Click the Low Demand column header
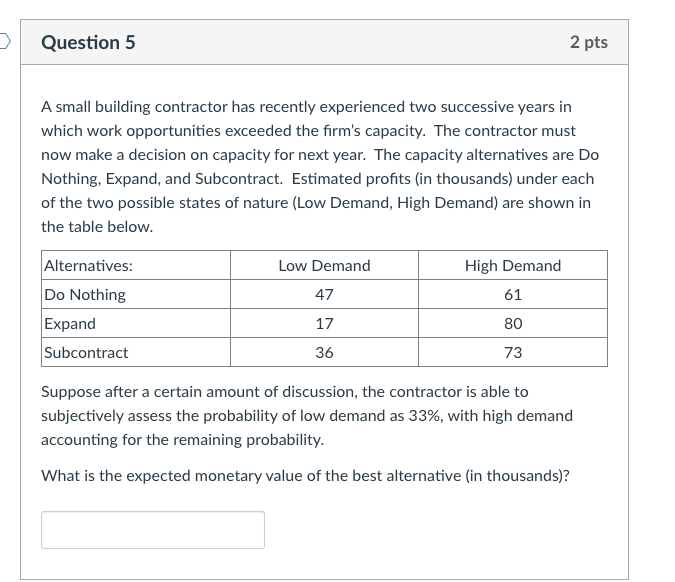675x582 pixels. pyautogui.click(x=324, y=265)
